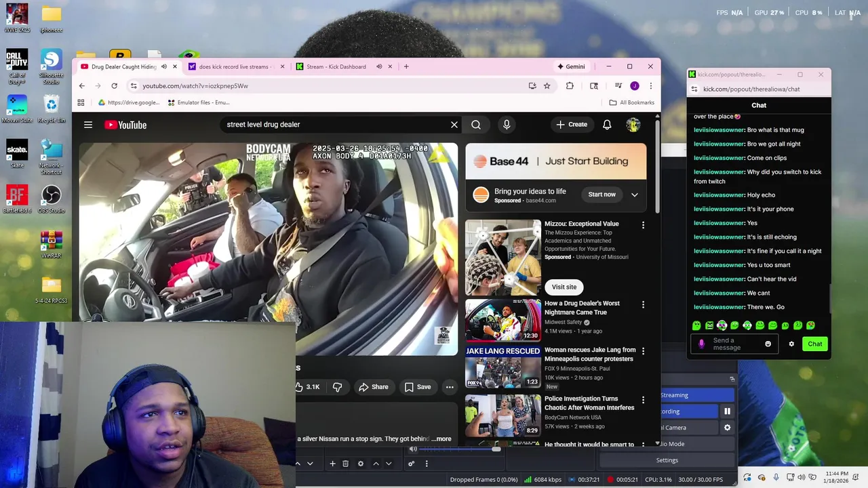Move OBS source up with arrow

coord(376,464)
